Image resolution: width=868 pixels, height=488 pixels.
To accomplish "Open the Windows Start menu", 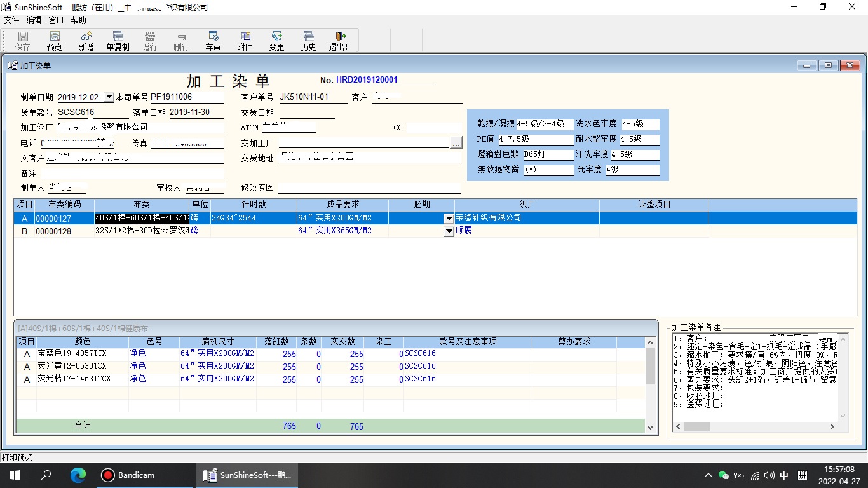I will [x=15, y=475].
